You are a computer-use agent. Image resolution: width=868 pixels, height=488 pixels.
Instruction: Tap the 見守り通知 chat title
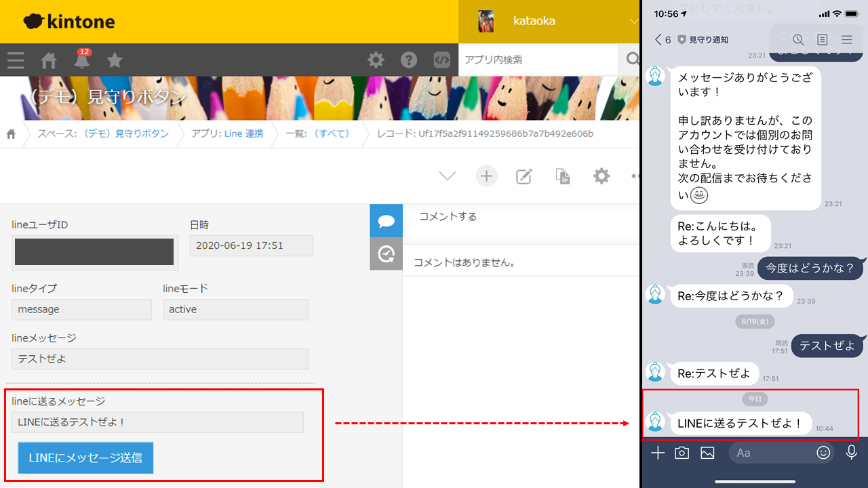[x=709, y=40]
